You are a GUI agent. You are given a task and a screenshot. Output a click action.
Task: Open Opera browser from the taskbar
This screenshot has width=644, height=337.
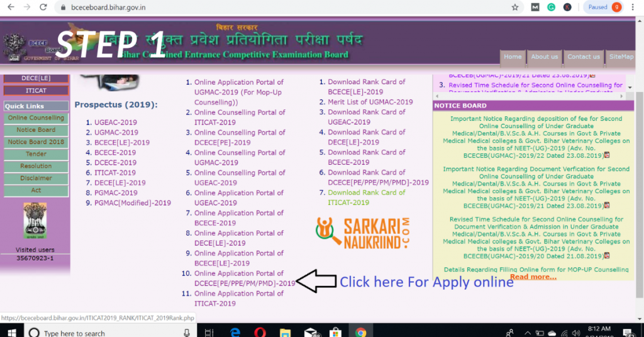point(260,332)
